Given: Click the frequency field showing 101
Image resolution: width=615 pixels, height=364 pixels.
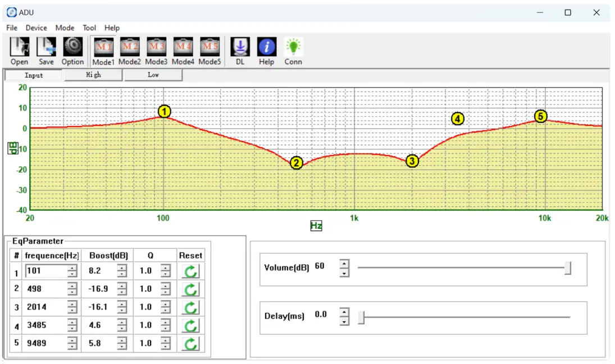Looking at the screenshot, I should [x=46, y=271].
